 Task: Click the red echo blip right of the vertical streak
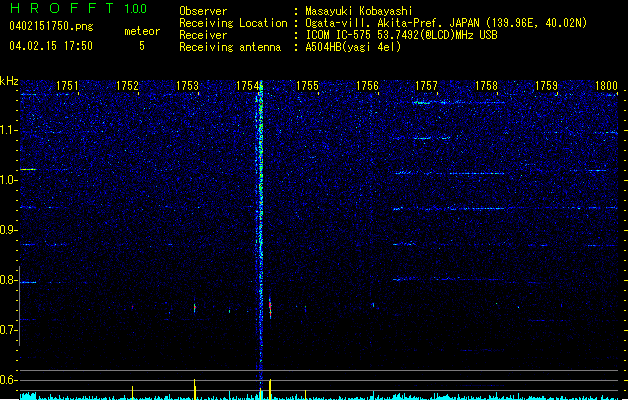[x=270, y=308]
